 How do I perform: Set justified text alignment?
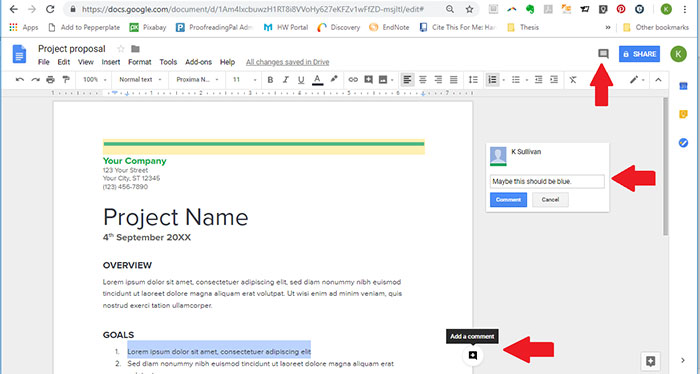[x=454, y=80]
